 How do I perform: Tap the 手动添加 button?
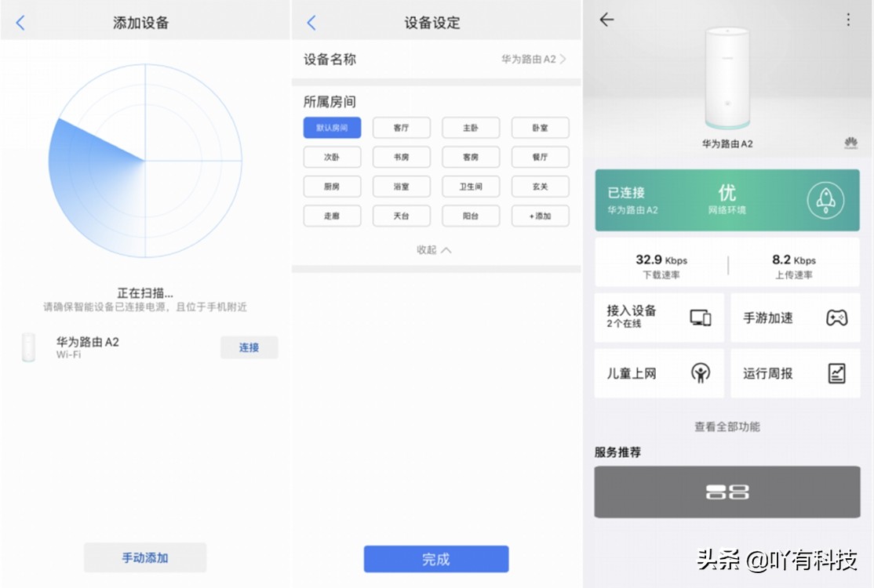pyautogui.click(x=144, y=557)
